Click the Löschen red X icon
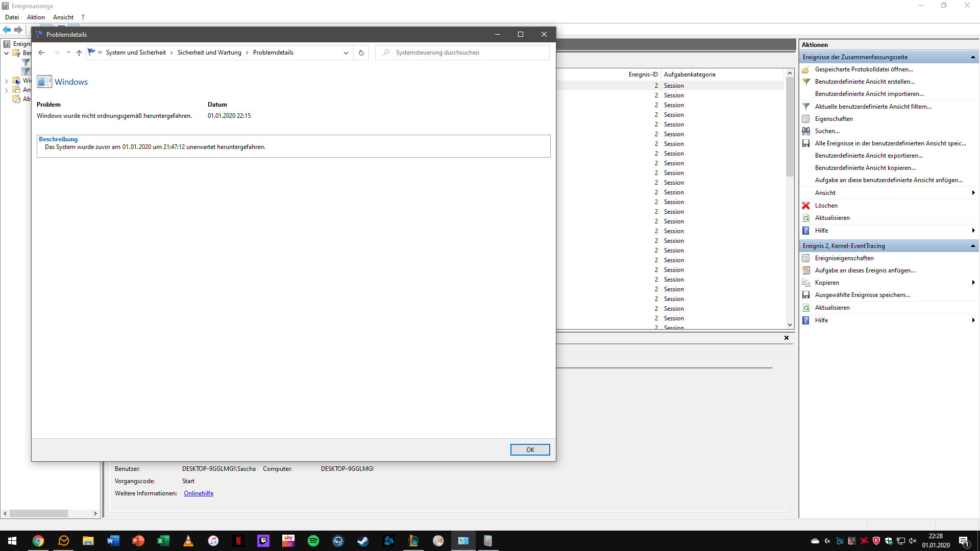 [x=806, y=206]
